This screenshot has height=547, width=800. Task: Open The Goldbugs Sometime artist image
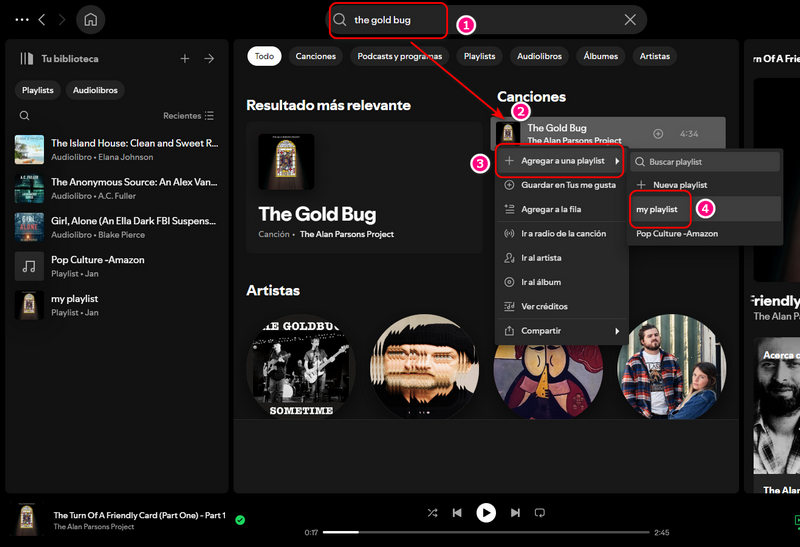click(x=301, y=367)
